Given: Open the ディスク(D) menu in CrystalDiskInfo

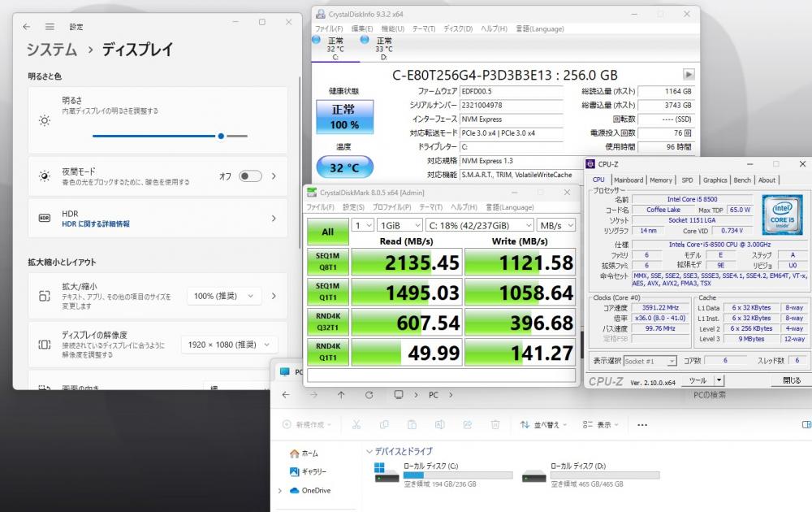Looking at the screenshot, I should click(x=458, y=29).
